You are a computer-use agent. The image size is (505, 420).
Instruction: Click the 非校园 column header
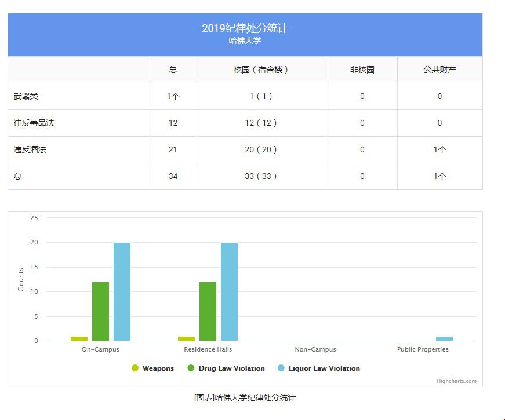[x=362, y=70]
